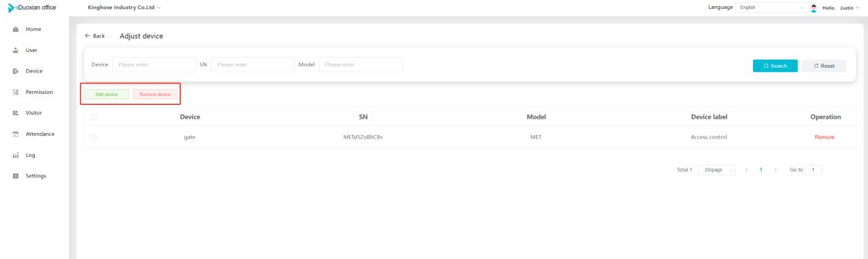Click the Device sidebar icon
The image size is (868, 259).
coord(15,71)
